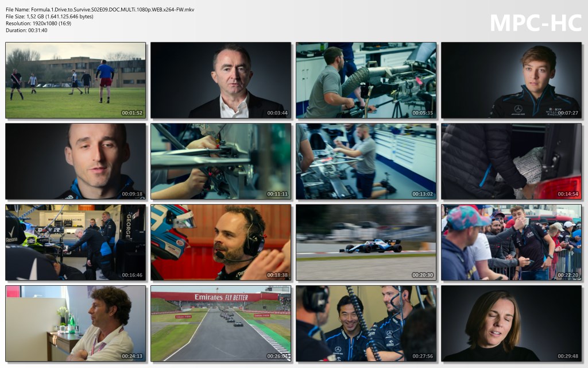
Task: Select the file name text line
Action: pos(100,10)
